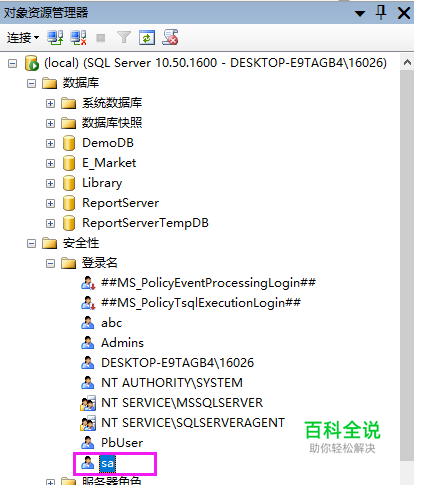Open the panel window position dropdown arrow
The width and height of the screenshot is (421, 485).
point(360,14)
